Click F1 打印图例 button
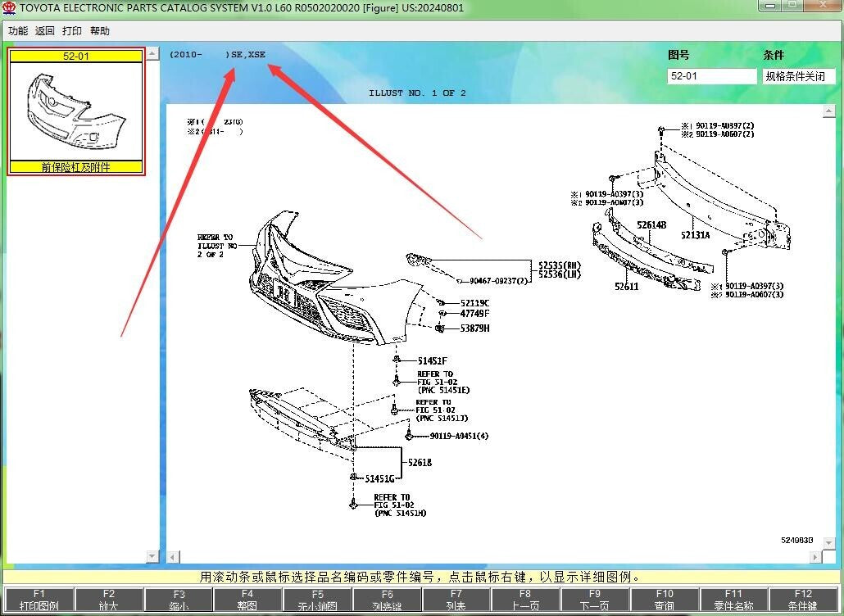844x616 pixels. [39, 600]
